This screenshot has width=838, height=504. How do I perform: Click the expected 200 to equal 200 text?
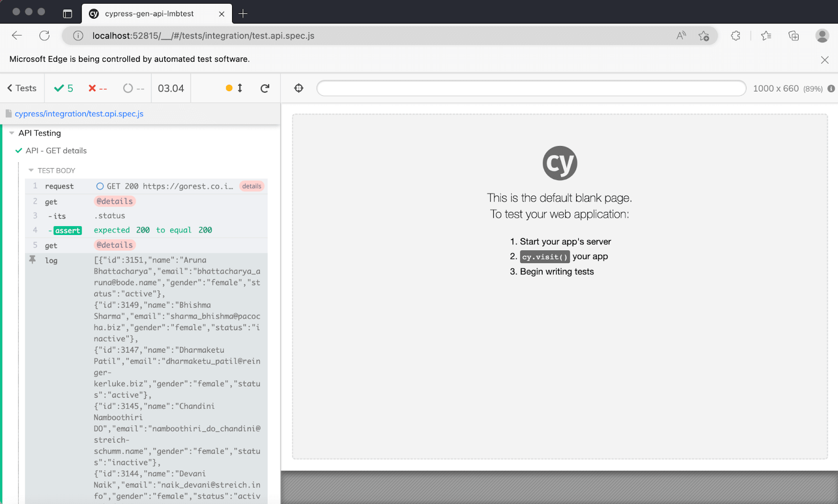(x=153, y=230)
